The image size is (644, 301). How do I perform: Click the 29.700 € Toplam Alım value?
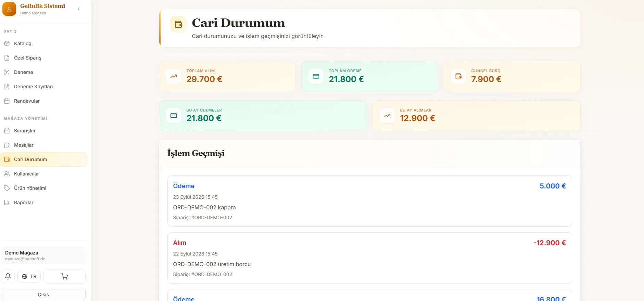click(x=204, y=79)
